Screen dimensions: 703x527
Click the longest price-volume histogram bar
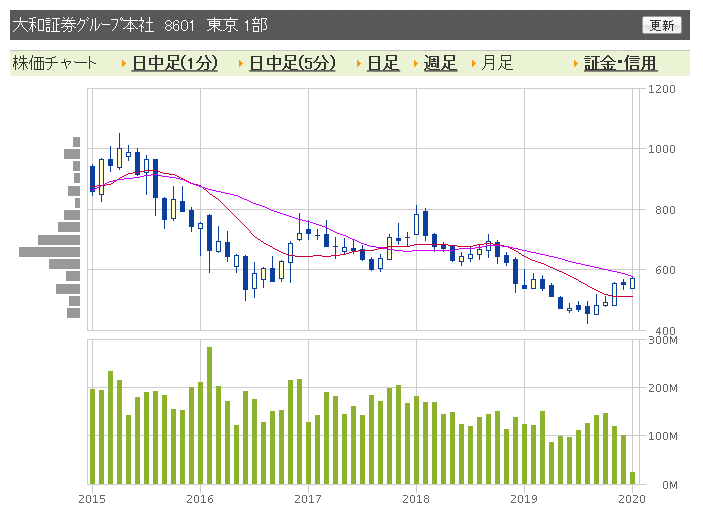point(49,252)
